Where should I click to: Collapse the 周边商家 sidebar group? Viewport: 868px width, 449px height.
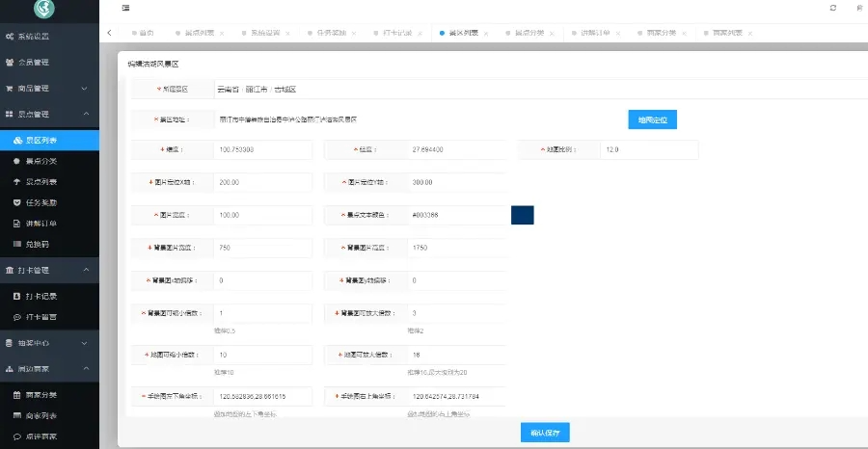click(x=49, y=369)
